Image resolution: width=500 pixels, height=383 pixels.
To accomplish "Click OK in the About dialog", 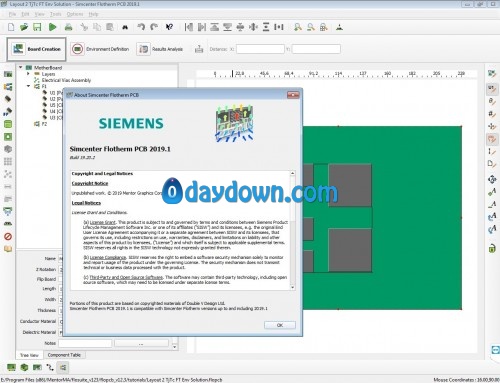I will [x=280, y=325].
